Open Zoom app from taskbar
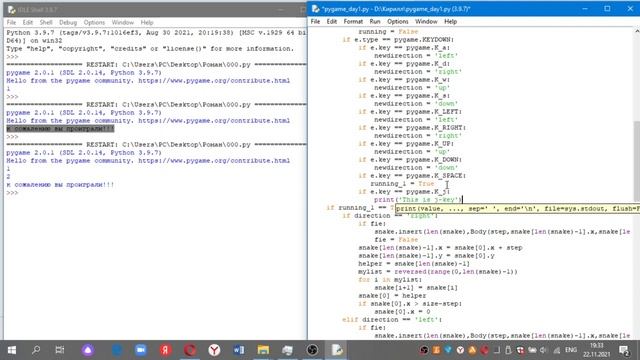 pos(141,350)
